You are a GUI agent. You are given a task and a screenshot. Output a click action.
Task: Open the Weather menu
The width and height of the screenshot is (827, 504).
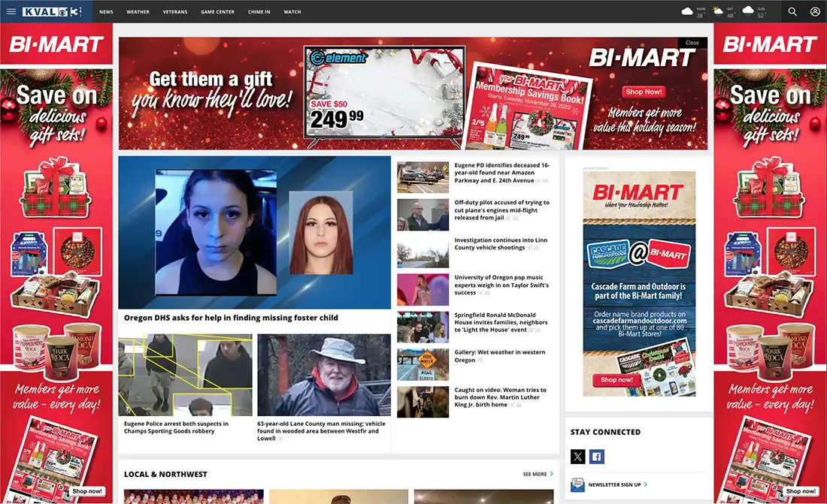tap(138, 11)
